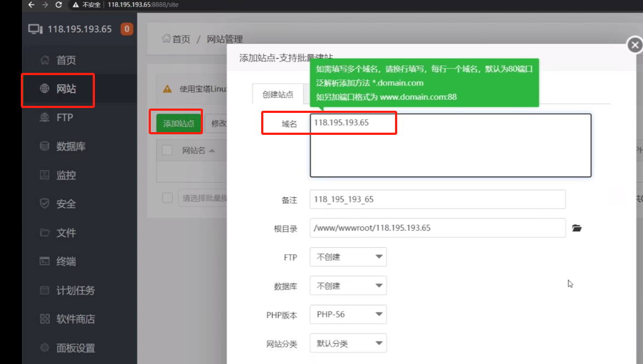The image size is (643, 364).
Task: Open the orange notification badge showing 0
Action: coord(127,29)
